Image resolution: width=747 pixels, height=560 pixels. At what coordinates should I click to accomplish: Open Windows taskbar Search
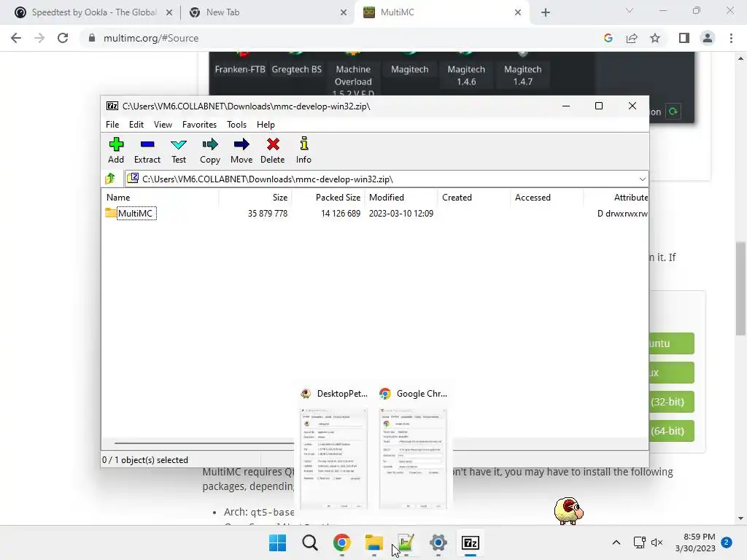point(309,542)
